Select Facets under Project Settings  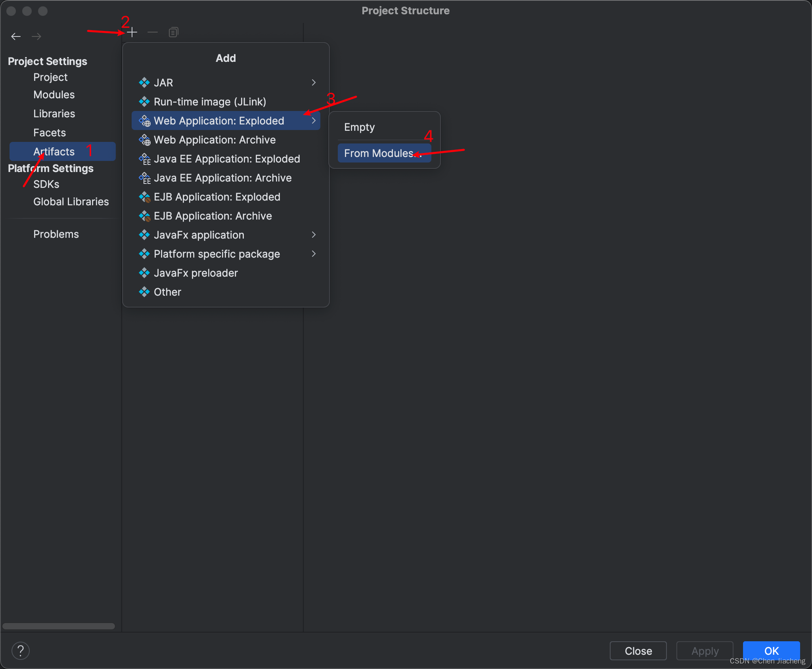(x=48, y=132)
